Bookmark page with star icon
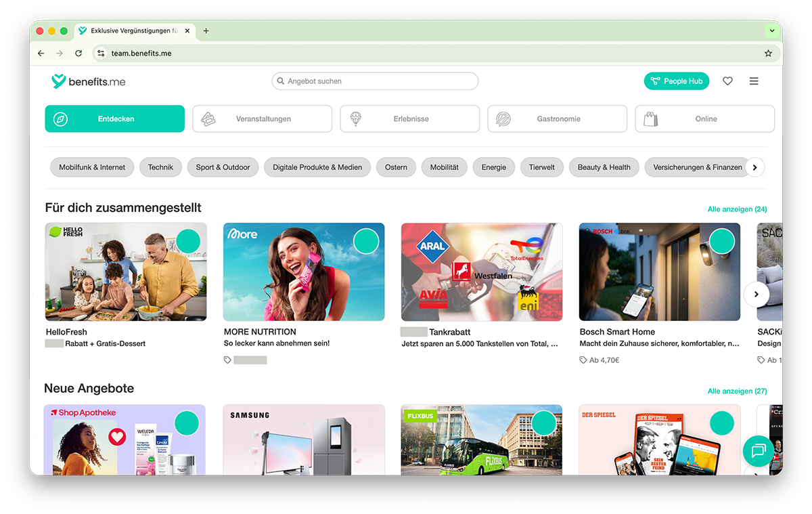This screenshot has height=514, width=812. [768, 53]
